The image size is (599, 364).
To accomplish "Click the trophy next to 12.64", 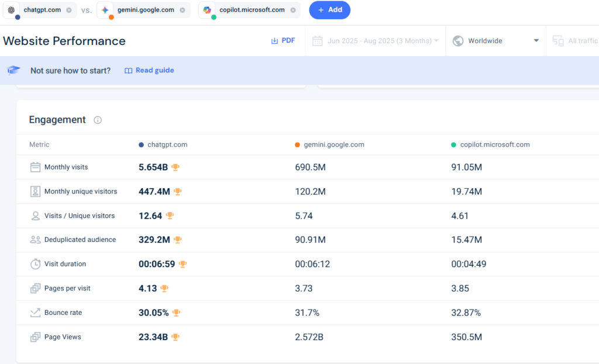I will point(170,216).
